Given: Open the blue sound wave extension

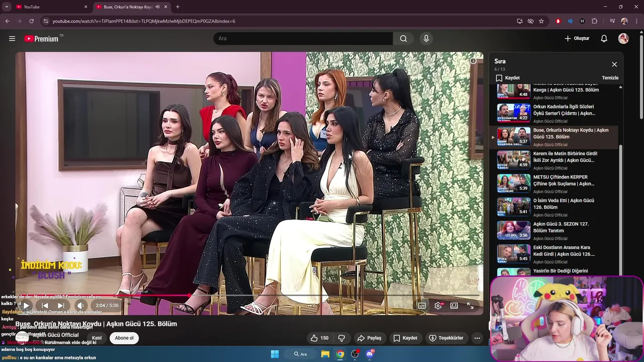Looking at the screenshot, I should (x=570, y=21).
